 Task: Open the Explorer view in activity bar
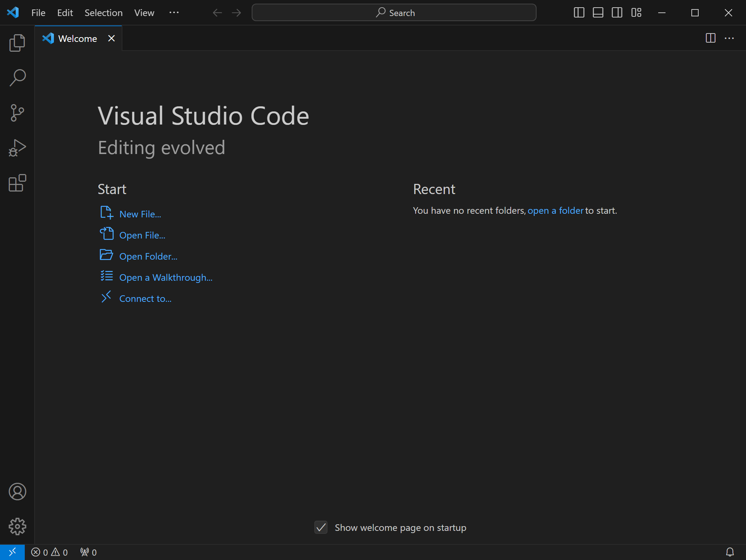click(17, 43)
